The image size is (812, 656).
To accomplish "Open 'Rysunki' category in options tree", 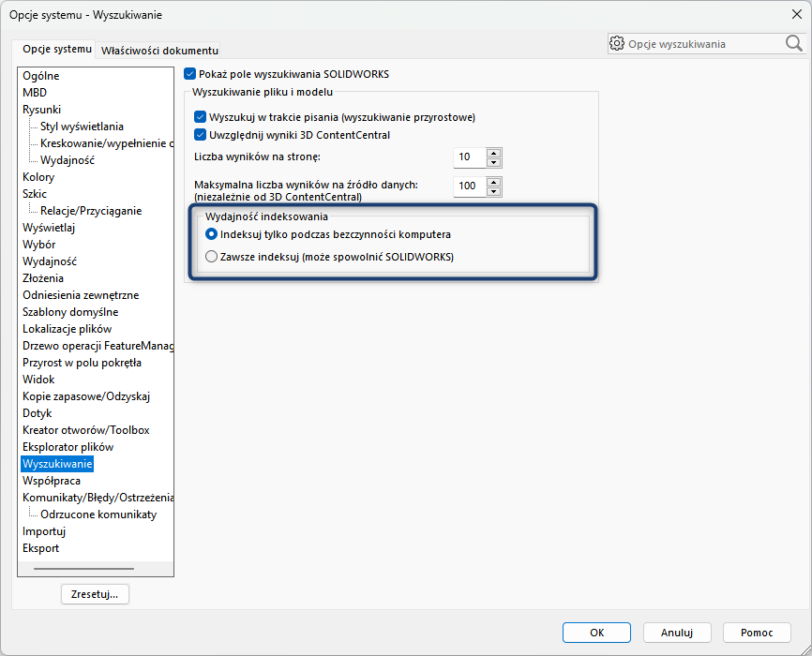I will pos(41,110).
